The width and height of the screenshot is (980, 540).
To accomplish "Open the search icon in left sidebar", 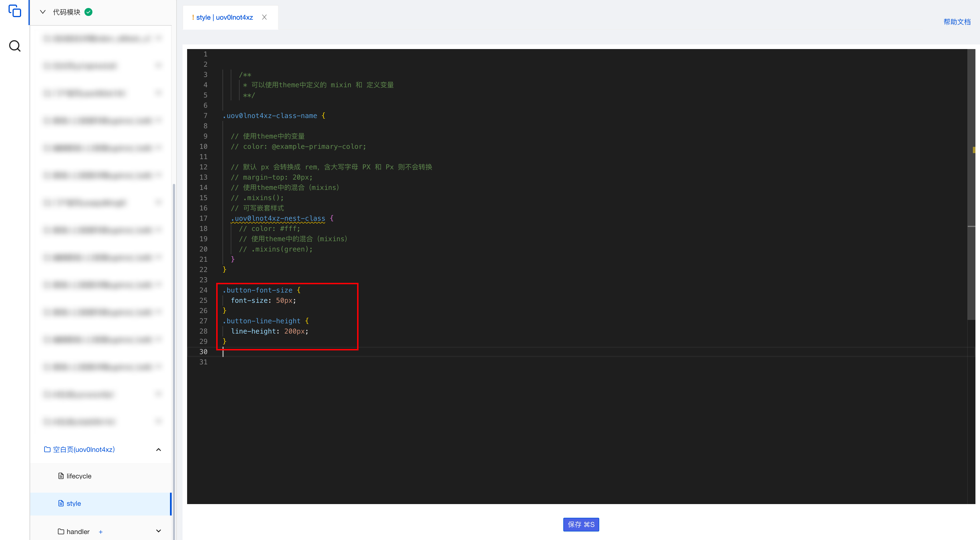I will coord(15,46).
